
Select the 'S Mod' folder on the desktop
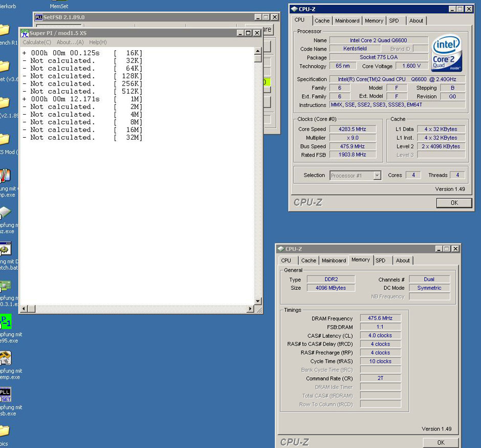5,139
